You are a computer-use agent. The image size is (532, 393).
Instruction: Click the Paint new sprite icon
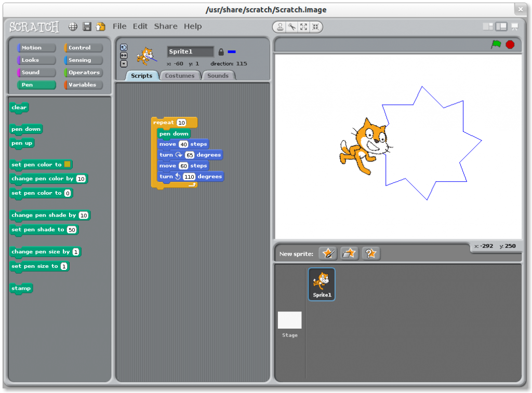click(x=327, y=253)
